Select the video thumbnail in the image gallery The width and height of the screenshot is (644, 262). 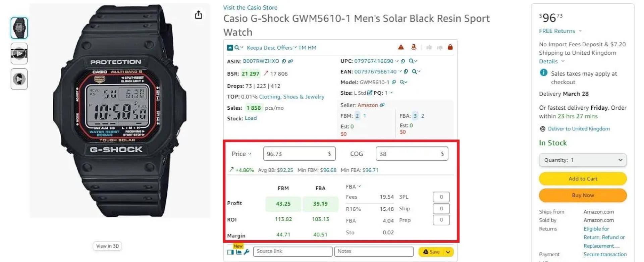19,53
